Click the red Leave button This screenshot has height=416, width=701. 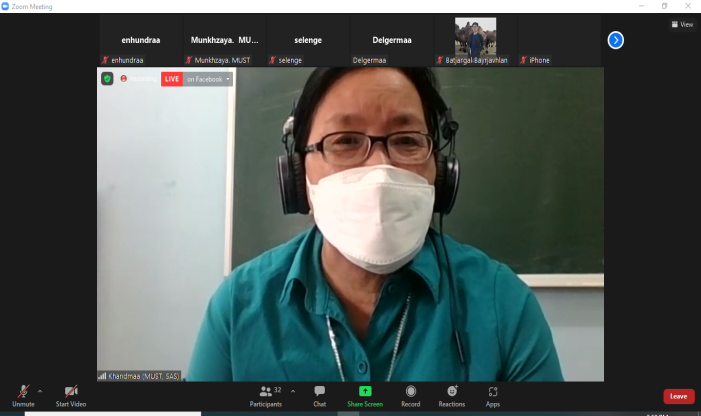tap(679, 396)
